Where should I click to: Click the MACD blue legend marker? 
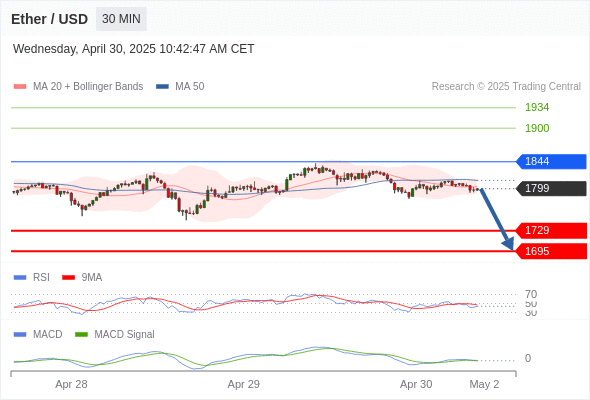(x=20, y=335)
